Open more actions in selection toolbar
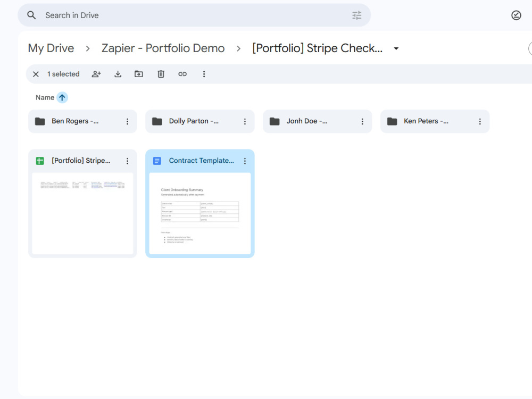The width and height of the screenshot is (532, 399). [204, 74]
